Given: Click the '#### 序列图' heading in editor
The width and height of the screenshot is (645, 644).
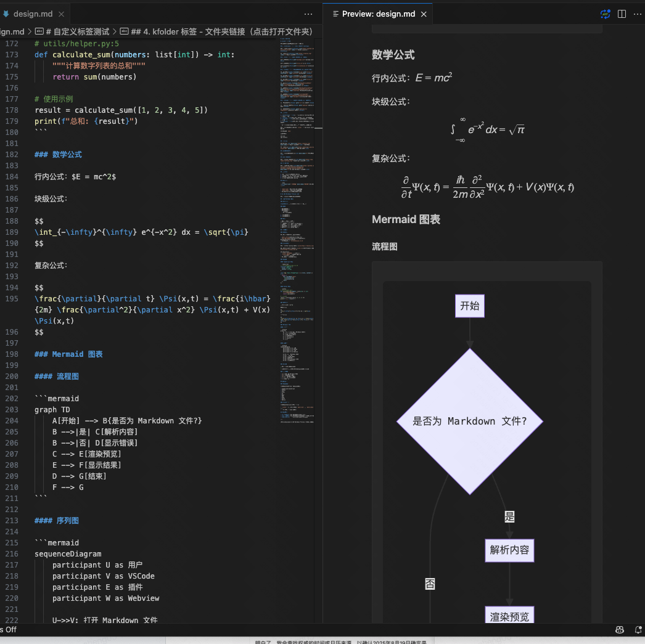Looking at the screenshot, I should click(56, 521).
